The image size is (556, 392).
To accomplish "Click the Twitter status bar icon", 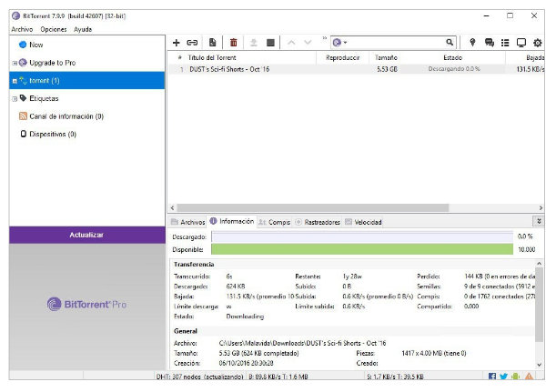I will point(503,376).
